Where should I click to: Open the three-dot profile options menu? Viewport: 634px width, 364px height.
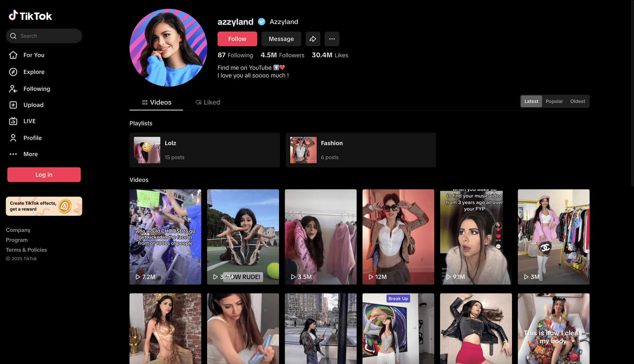point(332,39)
